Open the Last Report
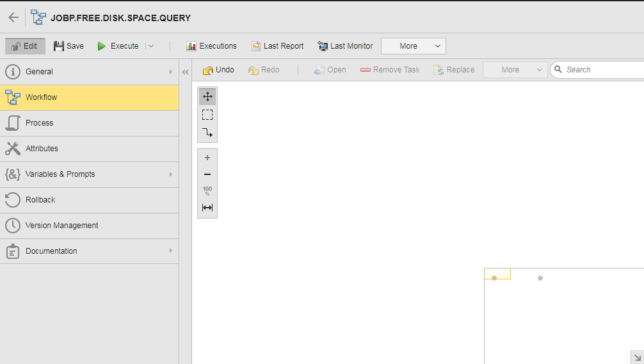Screen dimensions: 644x364 (x=277, y=46)
